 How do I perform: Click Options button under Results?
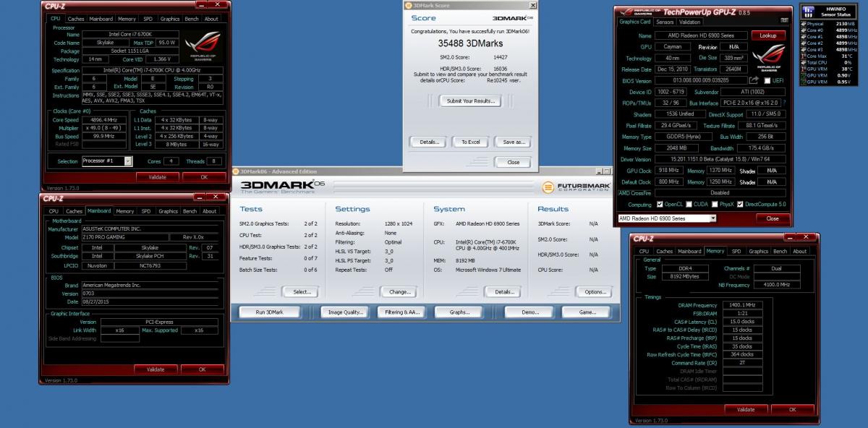(595, 291)
